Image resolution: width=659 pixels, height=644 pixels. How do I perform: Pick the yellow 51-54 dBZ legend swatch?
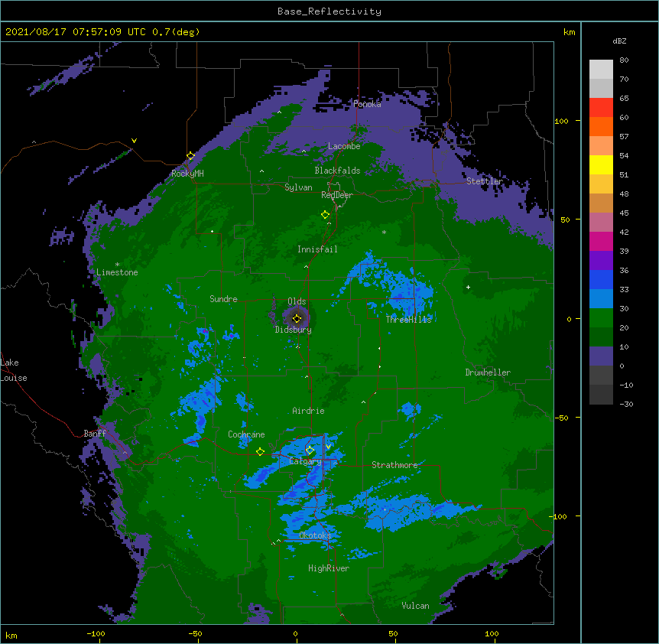tap(601, 164)
